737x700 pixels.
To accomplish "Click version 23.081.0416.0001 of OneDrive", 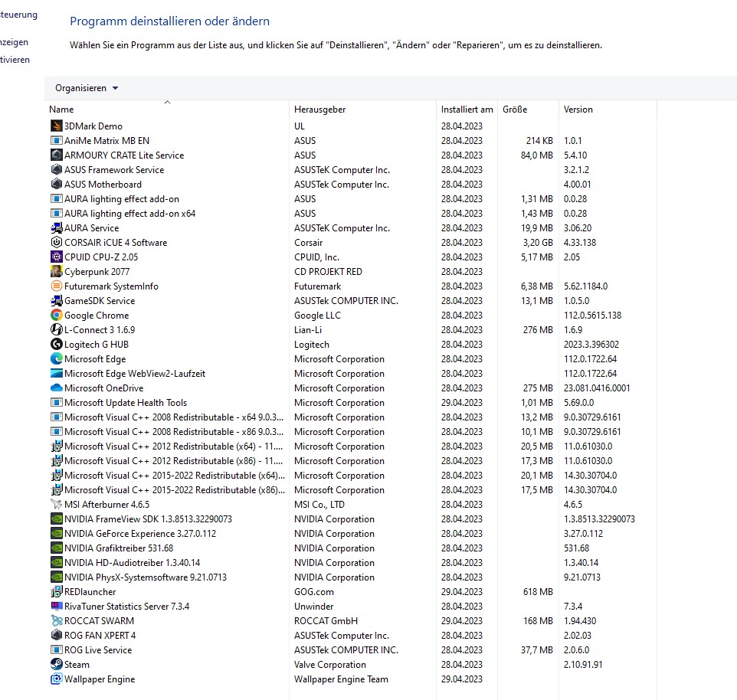I will pyautogui.click(x=597, y=388).
